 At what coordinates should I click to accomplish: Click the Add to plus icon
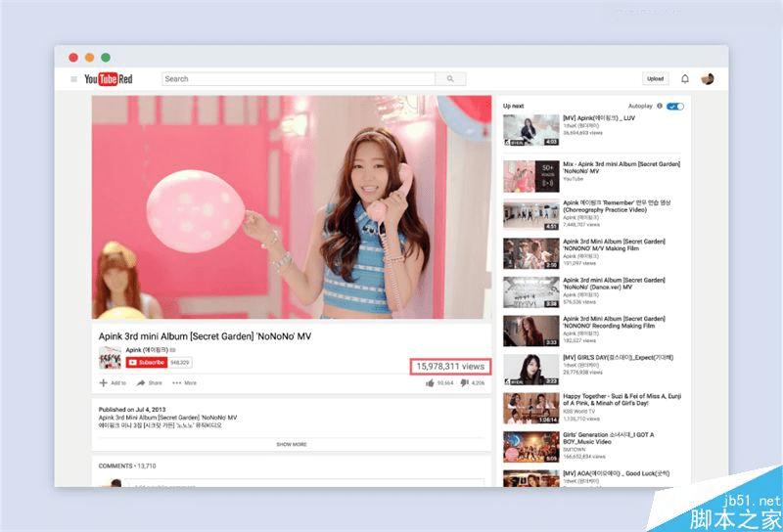click(x=104, y=382)
